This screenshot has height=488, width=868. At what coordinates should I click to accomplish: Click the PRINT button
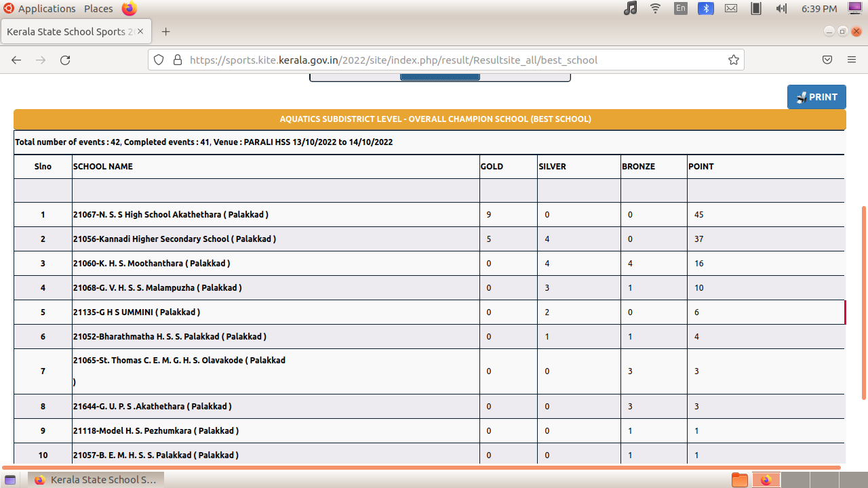click(x=816, y=97)
